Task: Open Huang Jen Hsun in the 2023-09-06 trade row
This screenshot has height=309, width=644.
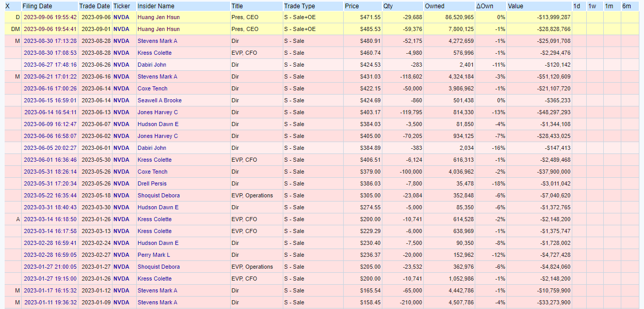Action: pos(158,17)
